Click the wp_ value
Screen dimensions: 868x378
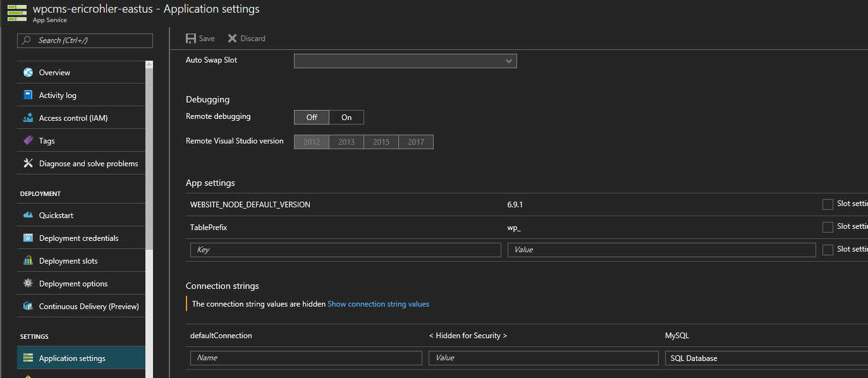pyautogui.click(x=514, y=228)
